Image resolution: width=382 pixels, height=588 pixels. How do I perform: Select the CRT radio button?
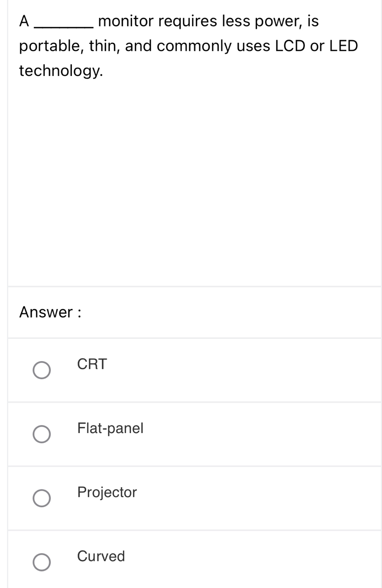click(42, 370)
